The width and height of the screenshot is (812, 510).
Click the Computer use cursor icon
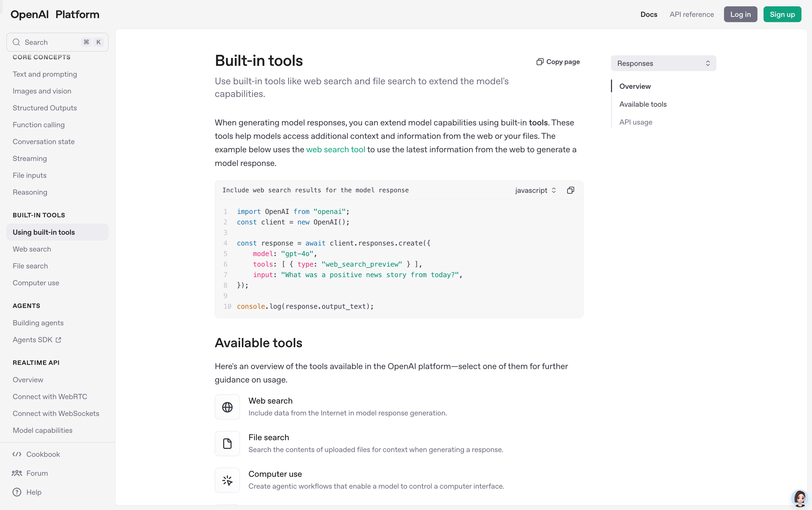click(227, 480)
